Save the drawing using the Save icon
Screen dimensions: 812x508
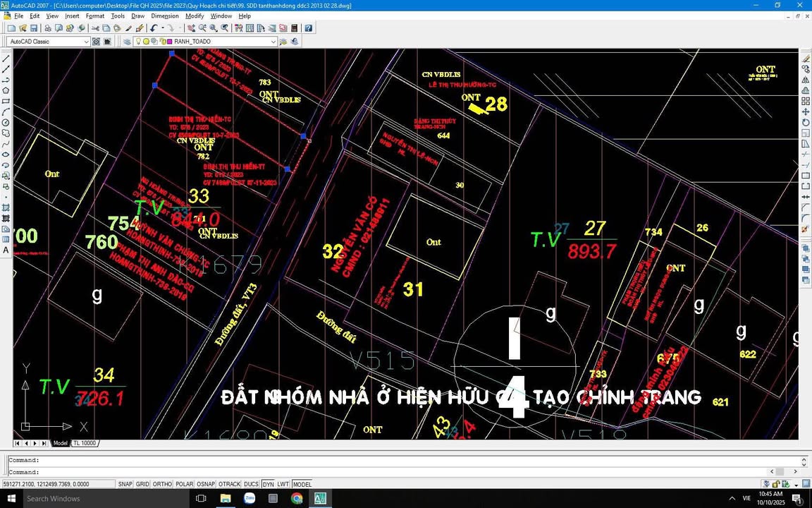click(x=33, y=28)
